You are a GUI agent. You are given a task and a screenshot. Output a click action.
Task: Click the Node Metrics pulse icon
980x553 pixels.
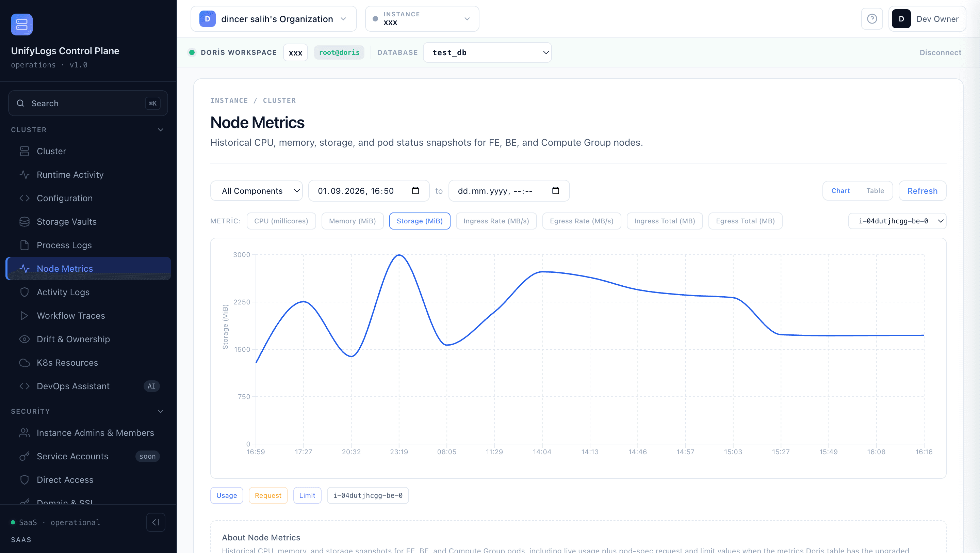[x=24, y=269]
